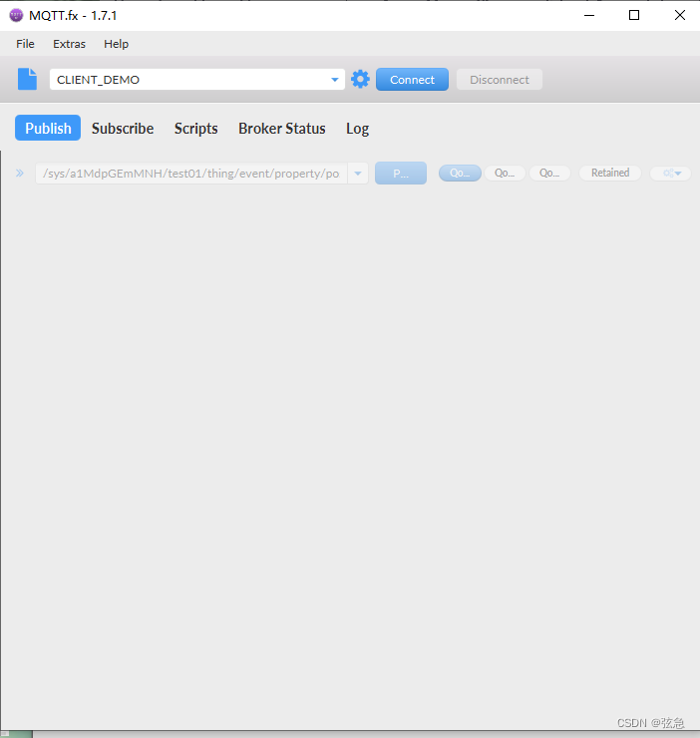Click the new connection profile file icon
Screen dimensions: 700x738
(x=27, y=79)
